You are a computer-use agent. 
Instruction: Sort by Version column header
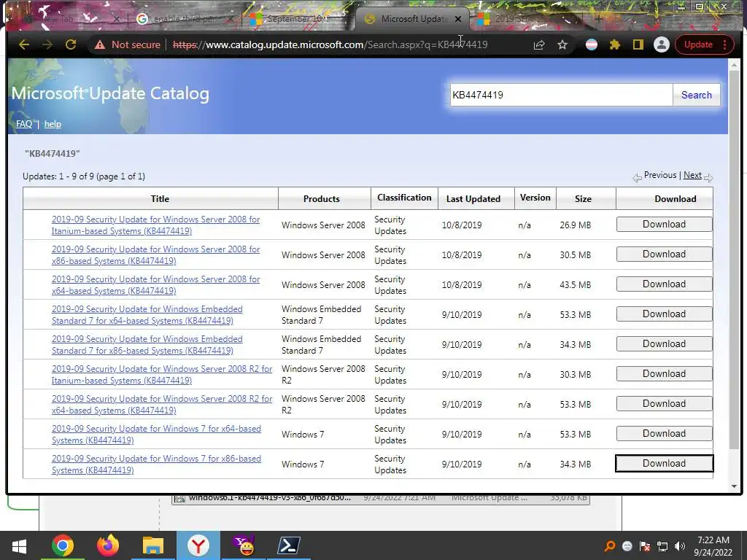(535, 197)
